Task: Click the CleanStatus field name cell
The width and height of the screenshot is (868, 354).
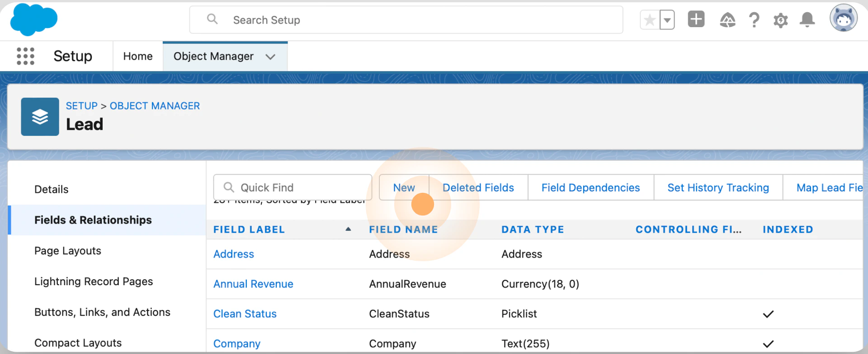Action: 399,314
